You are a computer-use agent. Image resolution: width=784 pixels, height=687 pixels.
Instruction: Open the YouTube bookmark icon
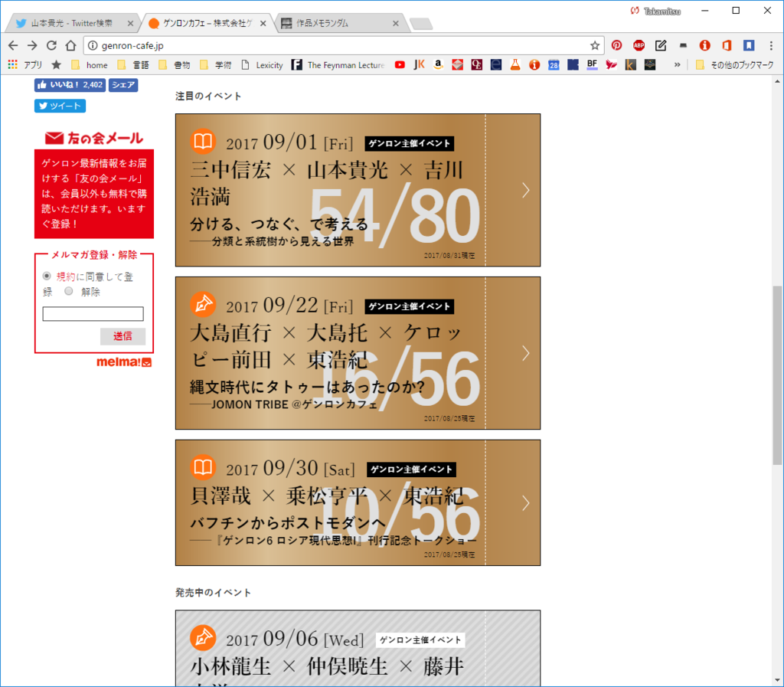coord(400,65)
